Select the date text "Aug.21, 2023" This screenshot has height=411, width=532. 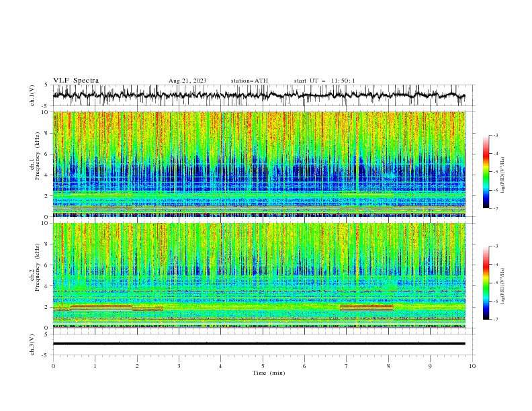pos(187,81)
